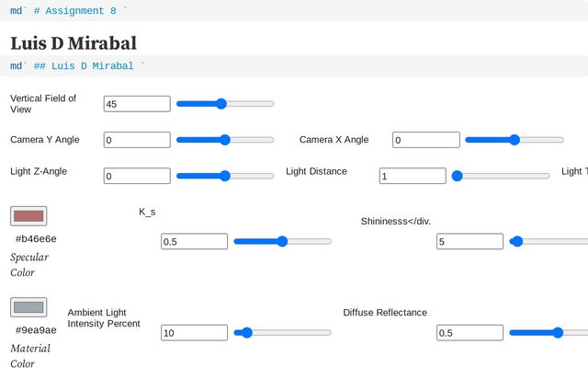
Task: Focus the Camera X Angle number field
Action: click(x=426, y=140)
